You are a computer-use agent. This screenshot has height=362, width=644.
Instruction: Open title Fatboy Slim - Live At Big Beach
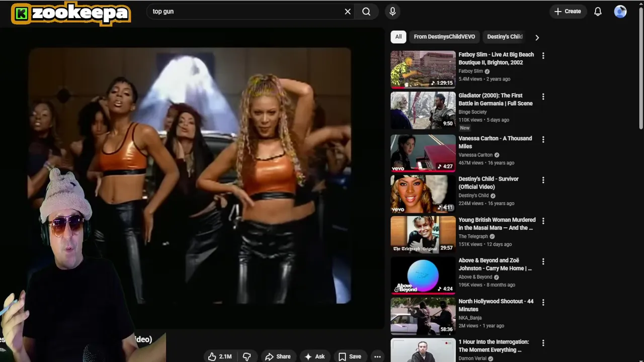[x=496, y=58]
